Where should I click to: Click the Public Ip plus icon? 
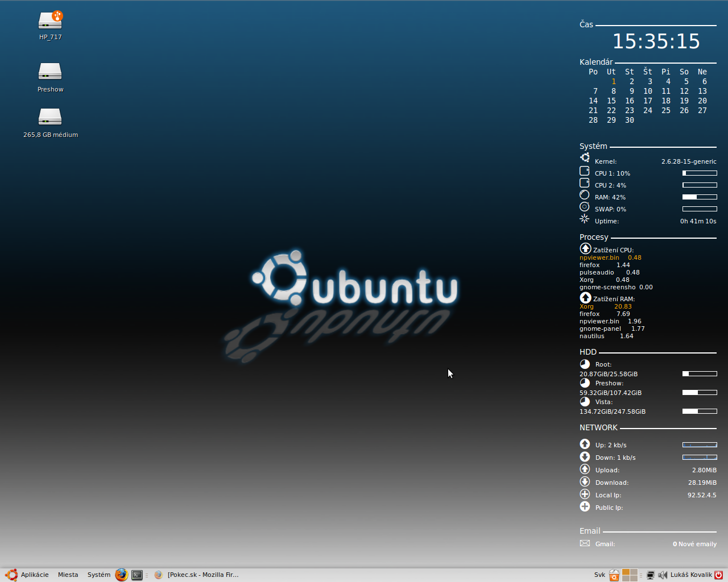click(585, 506)
